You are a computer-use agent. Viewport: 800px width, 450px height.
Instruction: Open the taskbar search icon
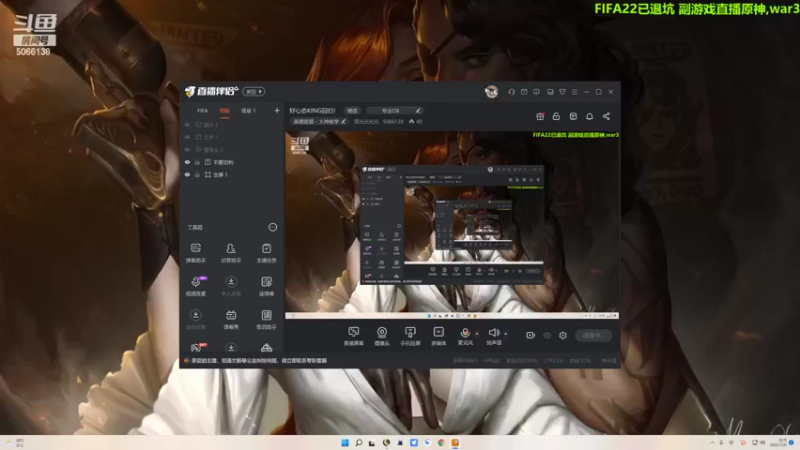pyautogui.click(x=359, y=442)
